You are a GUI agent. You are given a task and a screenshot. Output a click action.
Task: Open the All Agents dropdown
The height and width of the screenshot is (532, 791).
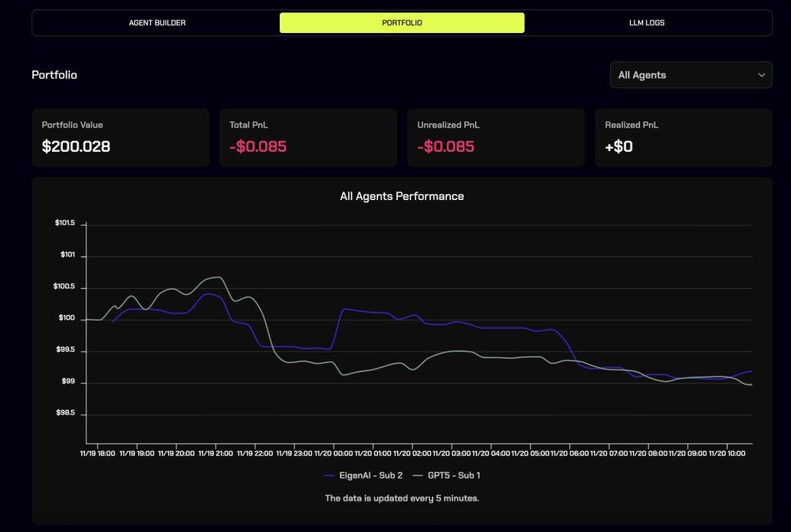(690, 75)
